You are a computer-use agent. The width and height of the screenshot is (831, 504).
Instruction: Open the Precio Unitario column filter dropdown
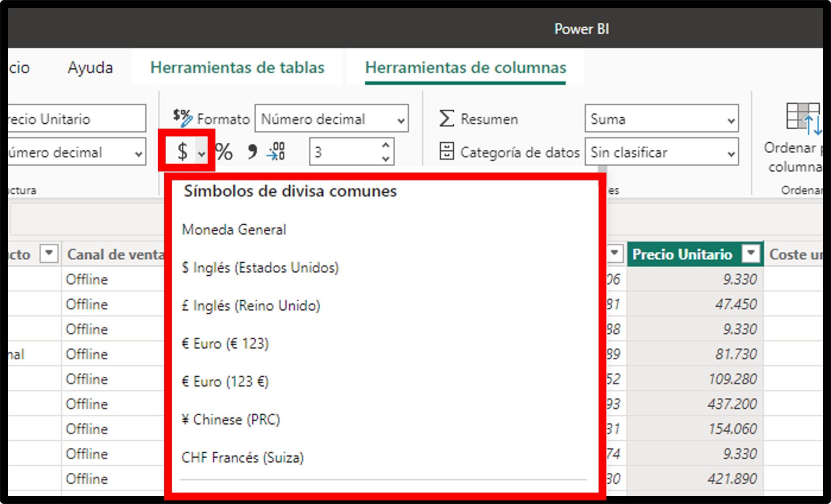[x=751, y=253]
